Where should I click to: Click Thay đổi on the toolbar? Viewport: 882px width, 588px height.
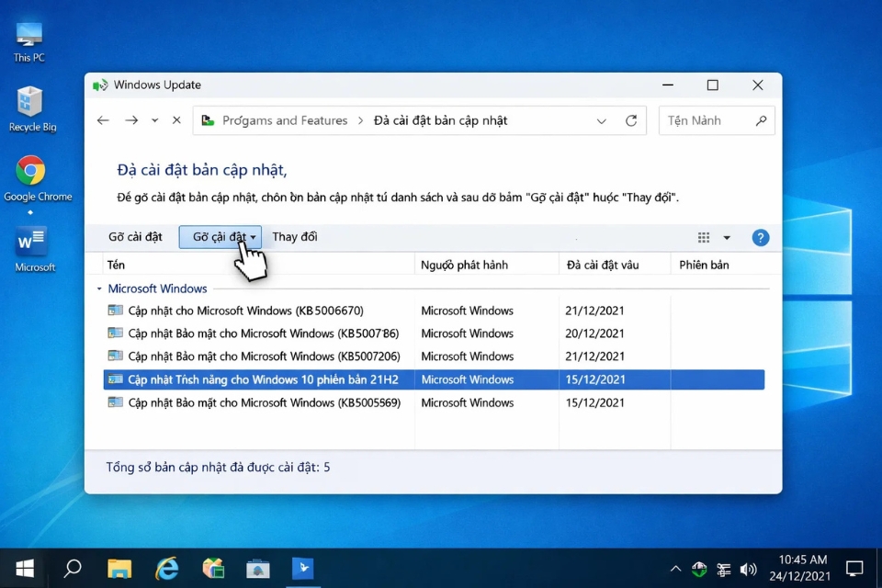[295, 237]
